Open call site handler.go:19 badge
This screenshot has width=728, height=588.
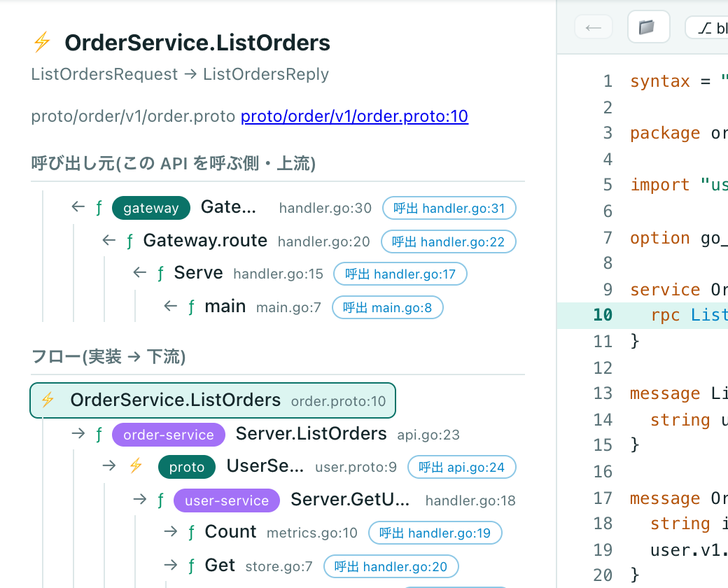coord(435,533)
